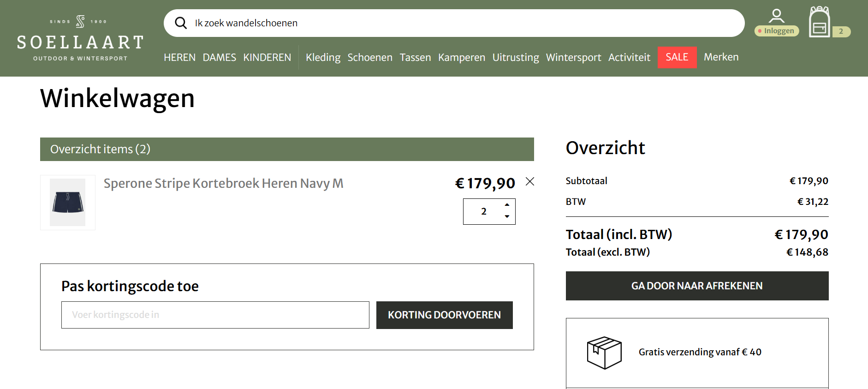Open the backpack shopping cart icon

pos(820,22)
